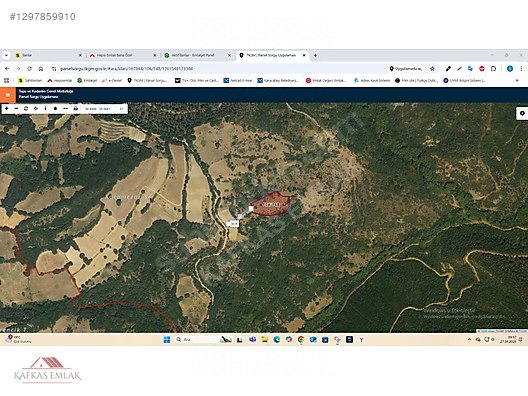Click the map refresh tool icon
This screenshot has width=528, height=396.
coord(26,108)
